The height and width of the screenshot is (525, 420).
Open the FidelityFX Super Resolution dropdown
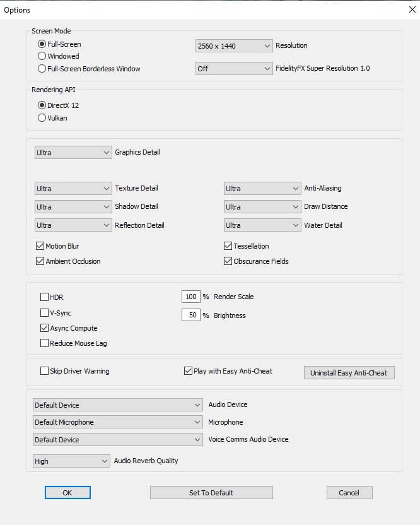(x=234, y=68)
